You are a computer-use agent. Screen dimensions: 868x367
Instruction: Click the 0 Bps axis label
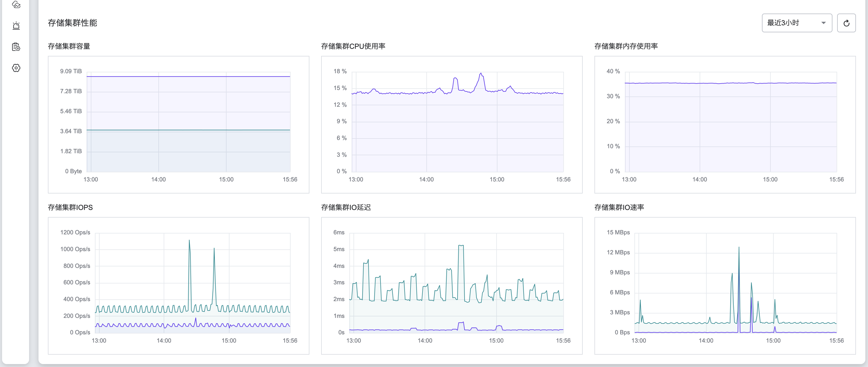(x=622, y=333)
